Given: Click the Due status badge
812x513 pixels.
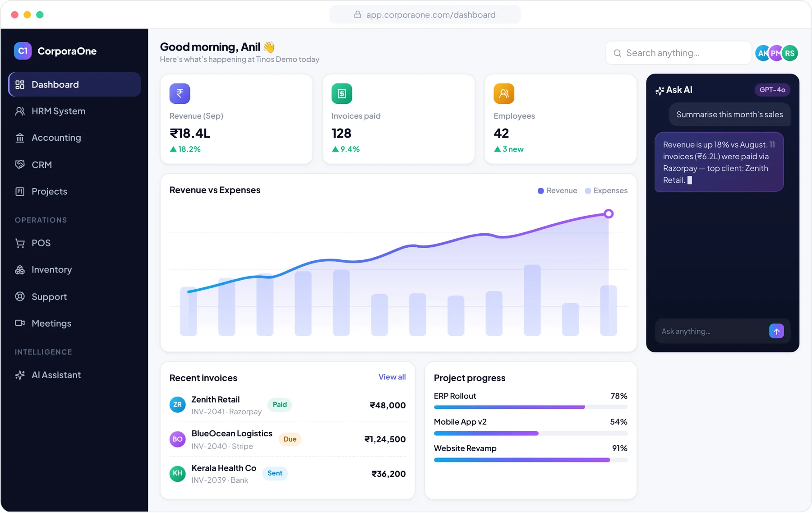Looking at the screenshot, I should click(290, 439).
